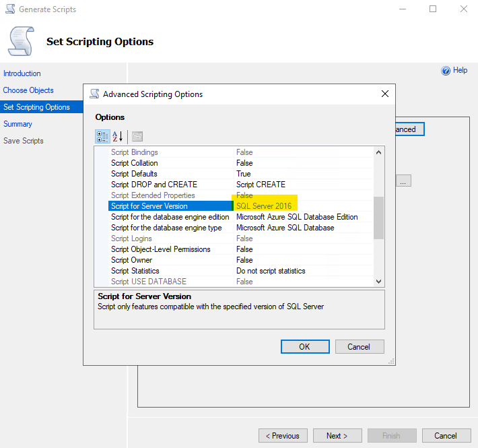The height and width of the screenshot is (448, 478).
Task: Open the Summary wizard page
Action: click(x=18, y=124)
